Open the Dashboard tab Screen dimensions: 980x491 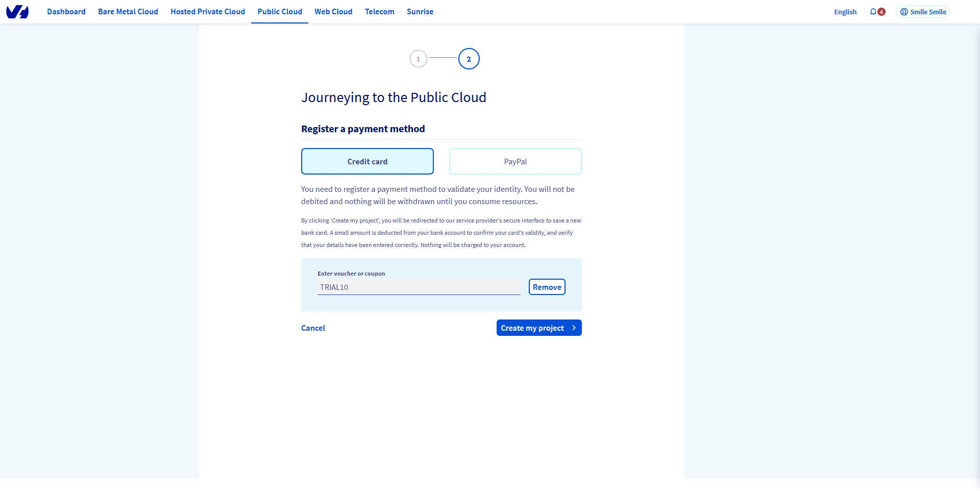coord(66,12)
